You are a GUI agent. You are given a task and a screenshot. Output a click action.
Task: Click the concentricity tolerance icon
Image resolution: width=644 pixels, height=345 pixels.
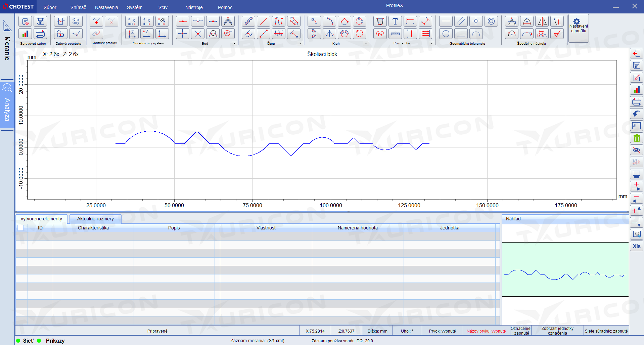(491, 21)
